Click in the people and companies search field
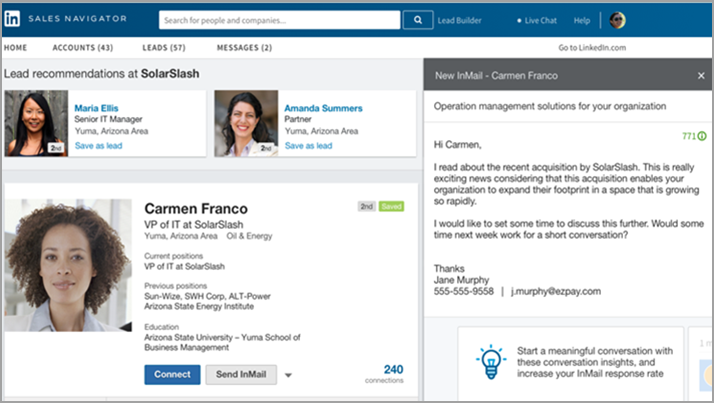This screenshot has height=403, width=714. tap(278, 19)
